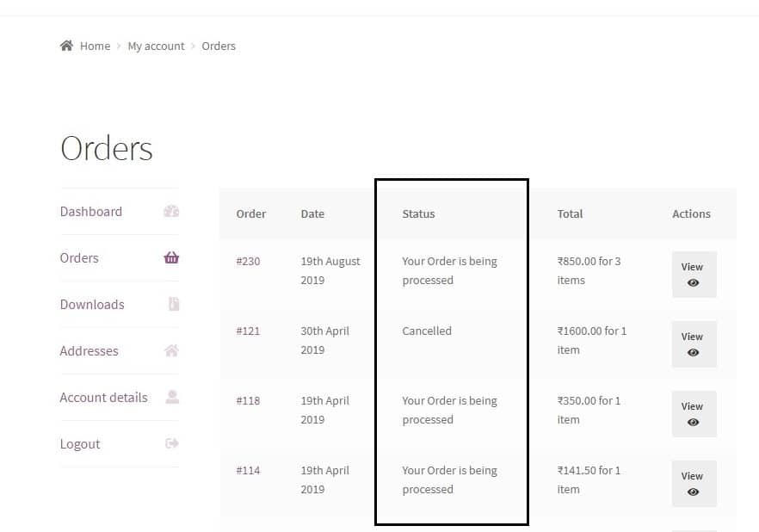Click total ₹1600.00 for 1 item
759x532 pixels.
(x=591, y=340)
